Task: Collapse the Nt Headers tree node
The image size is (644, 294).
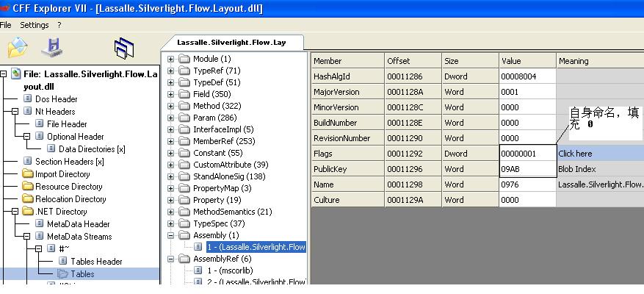Action: point(15,112)
